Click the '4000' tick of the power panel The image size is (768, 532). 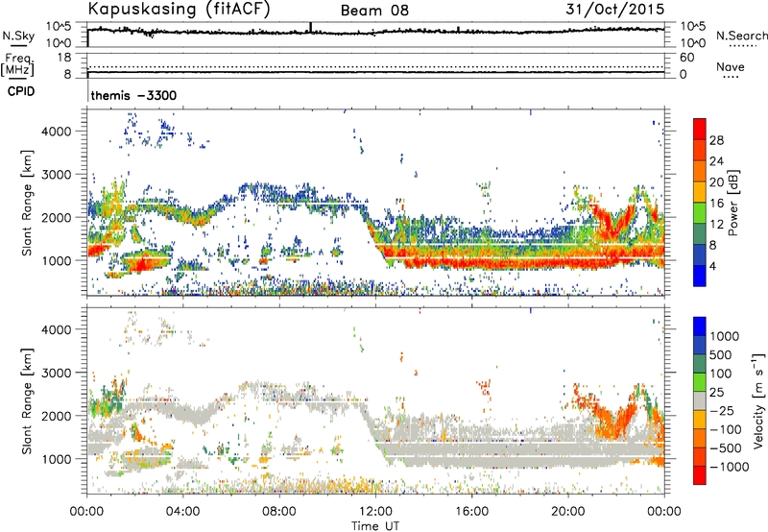56,132
